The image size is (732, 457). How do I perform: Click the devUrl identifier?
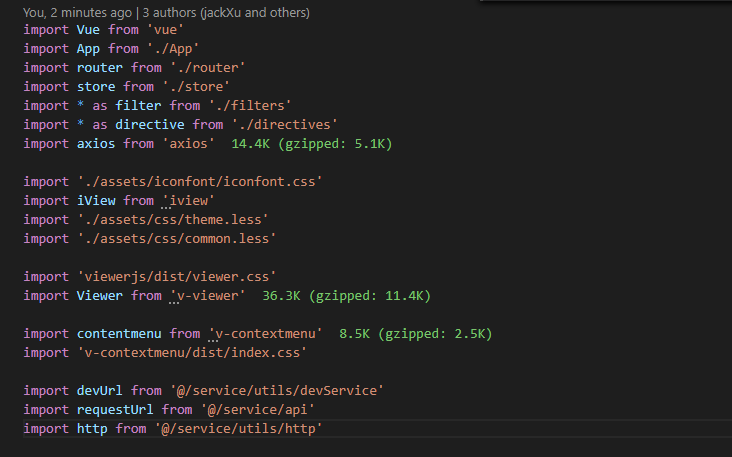[99, 391]
